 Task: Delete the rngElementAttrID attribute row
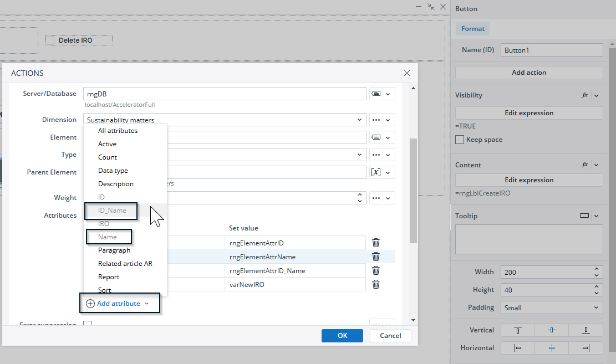point(375,243)
